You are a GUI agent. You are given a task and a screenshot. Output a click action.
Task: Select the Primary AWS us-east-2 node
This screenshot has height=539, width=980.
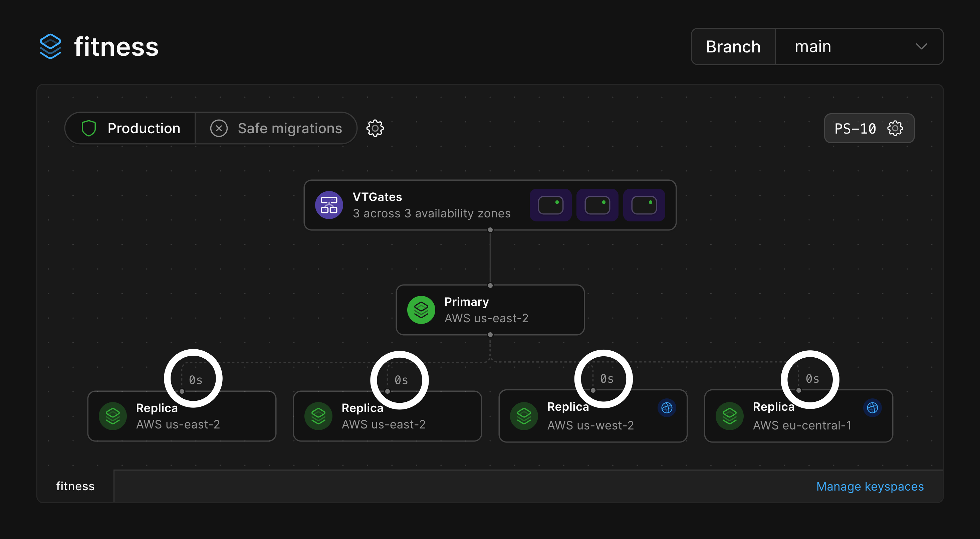[x=490, y=310]
